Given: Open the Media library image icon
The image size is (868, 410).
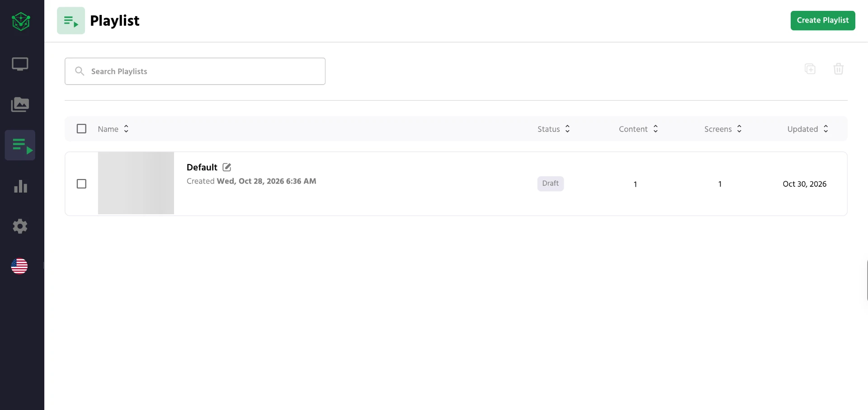Looking at the screenshot, I should 20,104.
